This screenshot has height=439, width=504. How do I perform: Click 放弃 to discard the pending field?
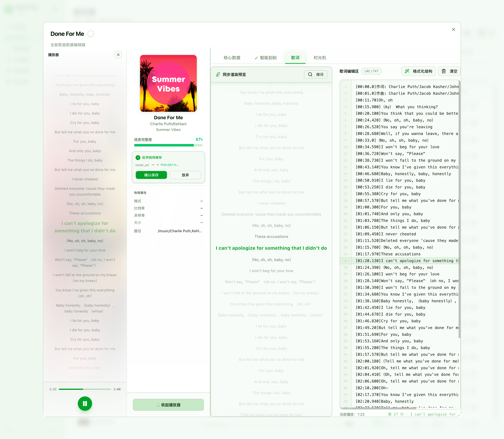click(x=185, y=175)
